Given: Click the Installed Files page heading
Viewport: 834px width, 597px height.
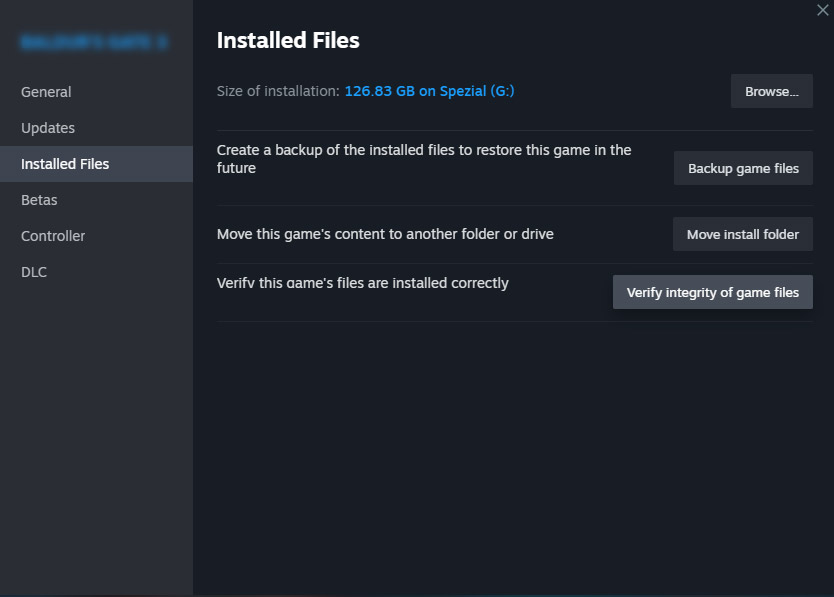Looking at the screenshot, I should coord(288,40).
